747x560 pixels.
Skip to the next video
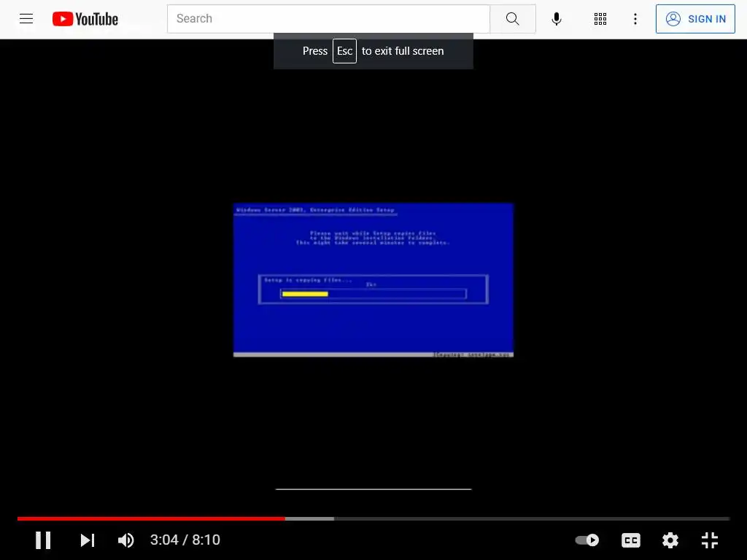coord(88,540)
